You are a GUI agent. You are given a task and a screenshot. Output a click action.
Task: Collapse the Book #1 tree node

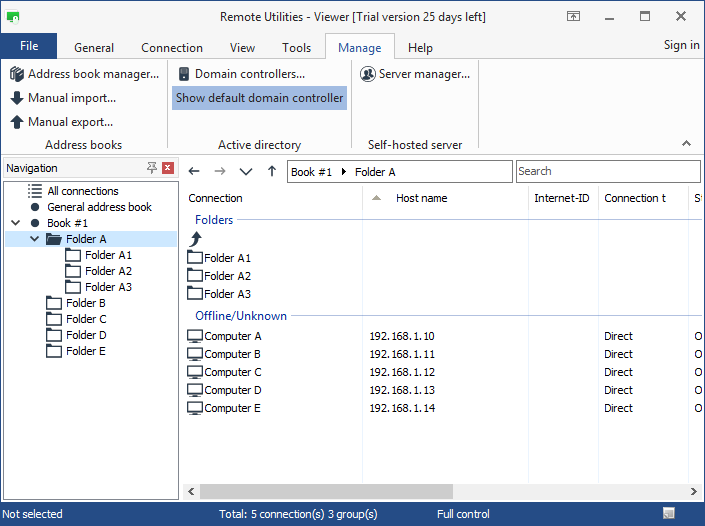pyautogui.click(x=16, y=223)
